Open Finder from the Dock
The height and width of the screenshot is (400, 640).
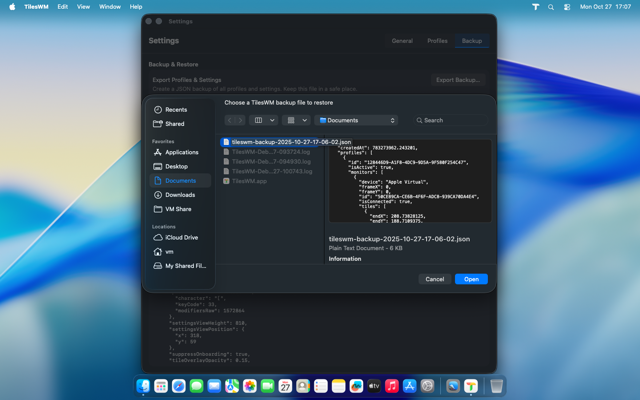(143, 386)
